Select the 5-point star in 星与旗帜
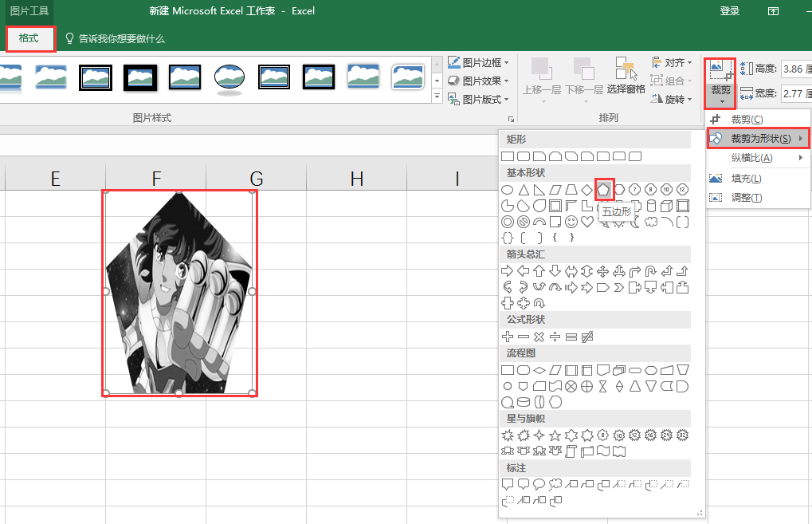This screenshot has height=524, width=812. (555, 435)
